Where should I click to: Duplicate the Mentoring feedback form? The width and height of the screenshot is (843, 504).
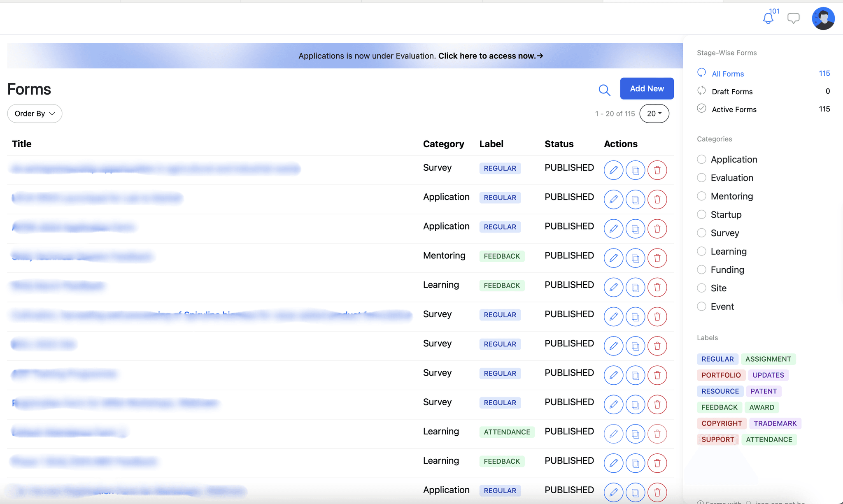point(635,258)
